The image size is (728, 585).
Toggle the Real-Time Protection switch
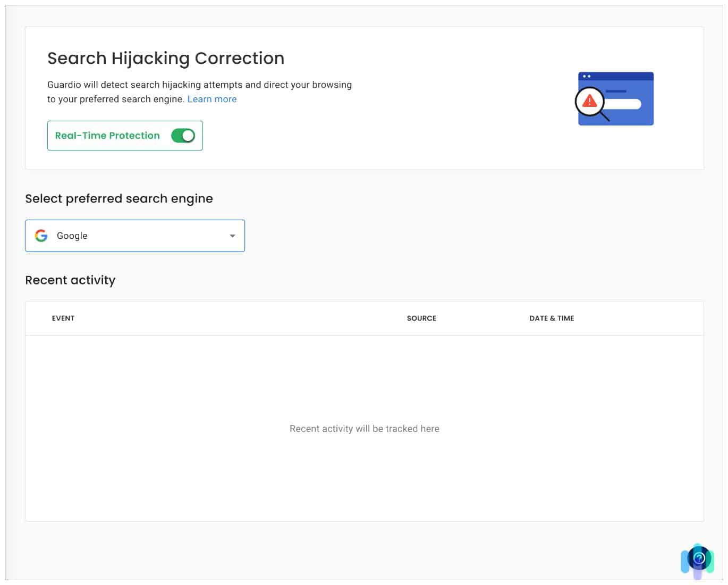[x=183, y=136]
